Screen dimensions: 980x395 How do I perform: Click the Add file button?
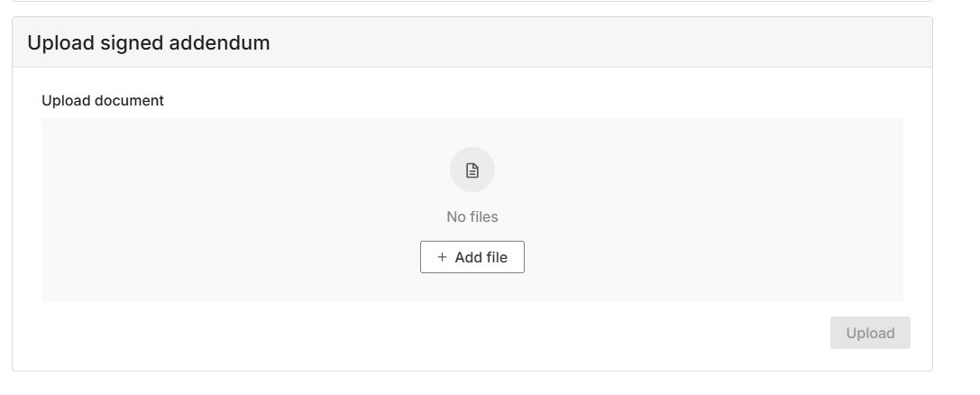[x=472, y=257]
